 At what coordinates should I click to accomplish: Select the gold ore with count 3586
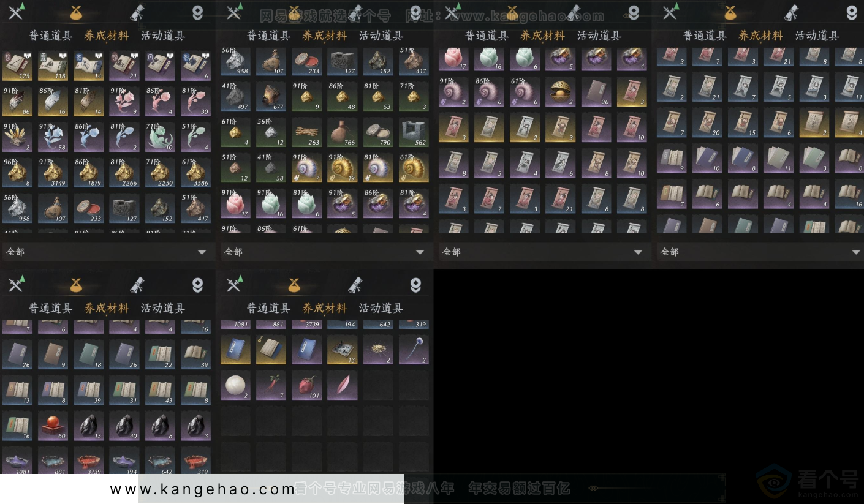pos(195,172)
